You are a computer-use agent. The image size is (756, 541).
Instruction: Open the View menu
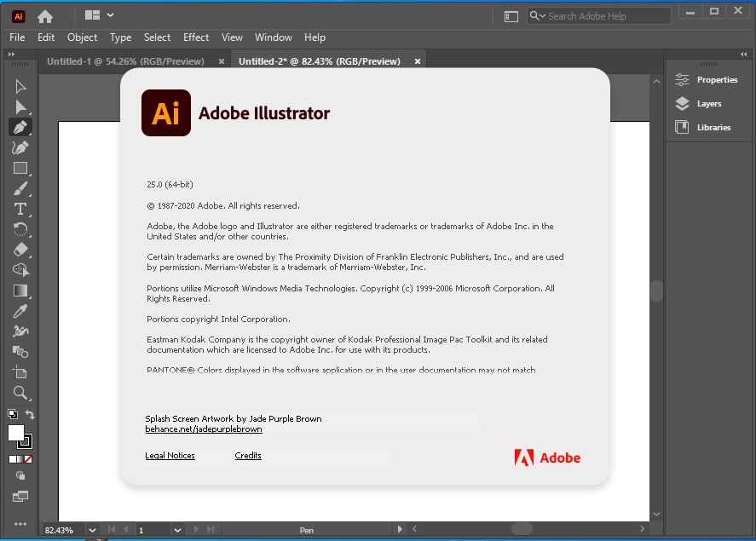point(232,37)
